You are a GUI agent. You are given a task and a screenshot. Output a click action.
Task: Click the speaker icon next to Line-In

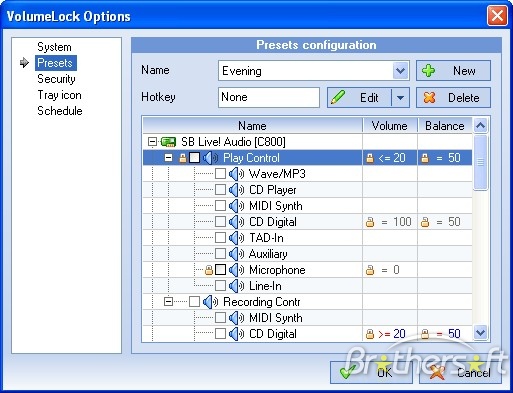pos(237,286)
